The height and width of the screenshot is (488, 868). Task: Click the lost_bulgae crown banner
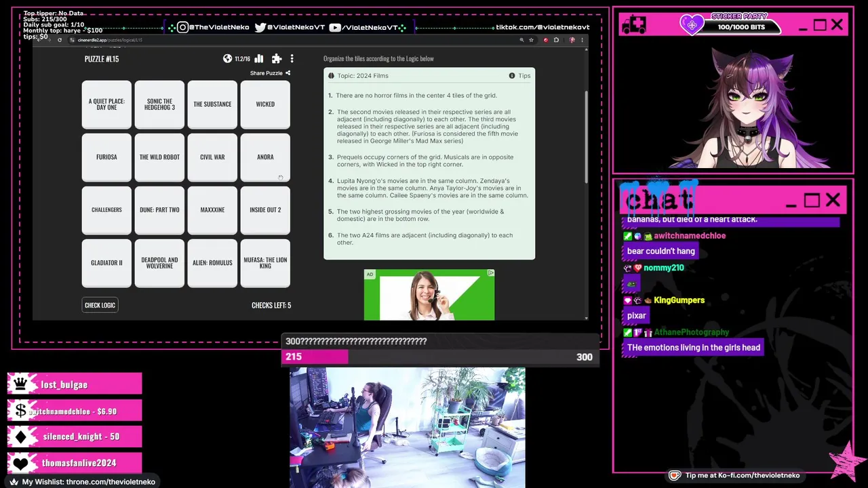tap(75, 384)
